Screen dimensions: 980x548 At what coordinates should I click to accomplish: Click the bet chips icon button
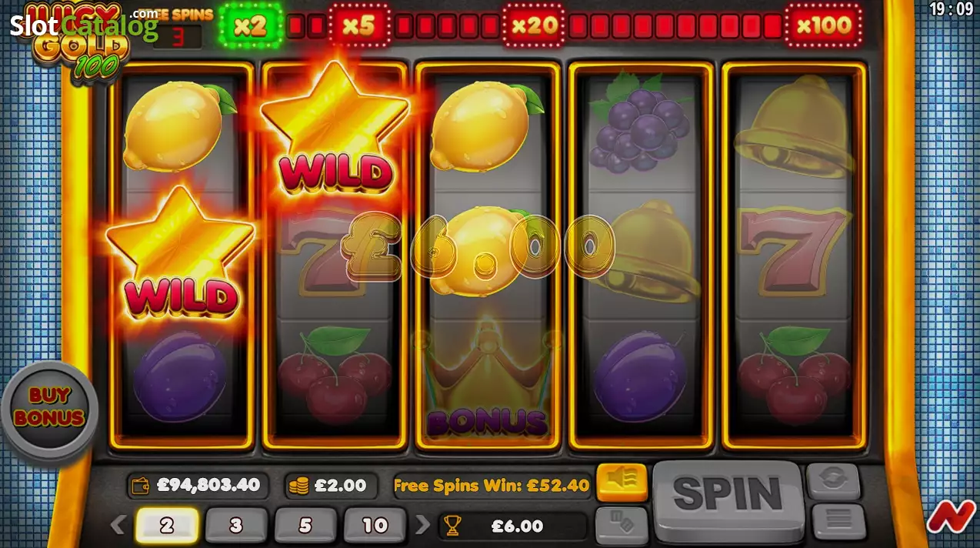[x=622, y=525]
